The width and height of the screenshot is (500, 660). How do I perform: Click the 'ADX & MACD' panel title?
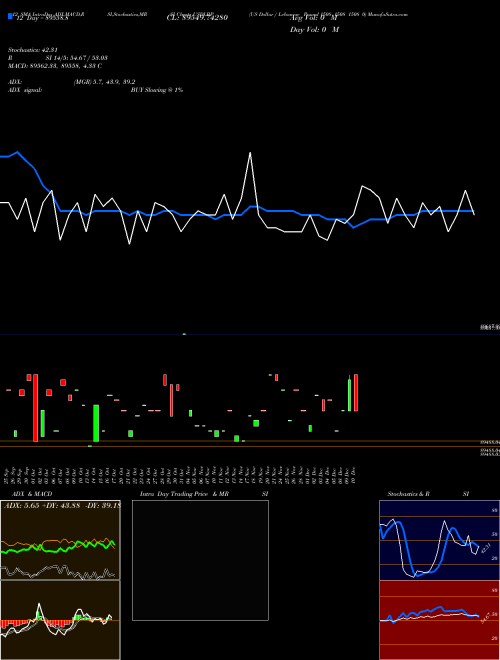pos(32,494)
